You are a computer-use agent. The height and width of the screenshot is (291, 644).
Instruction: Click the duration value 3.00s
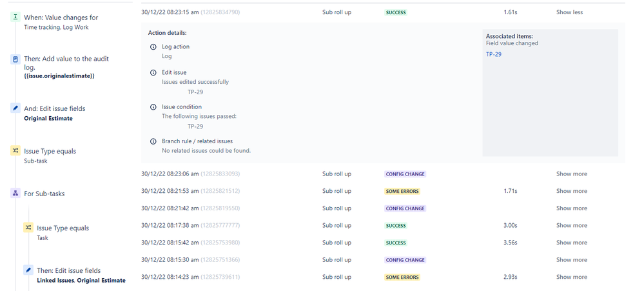510,226
